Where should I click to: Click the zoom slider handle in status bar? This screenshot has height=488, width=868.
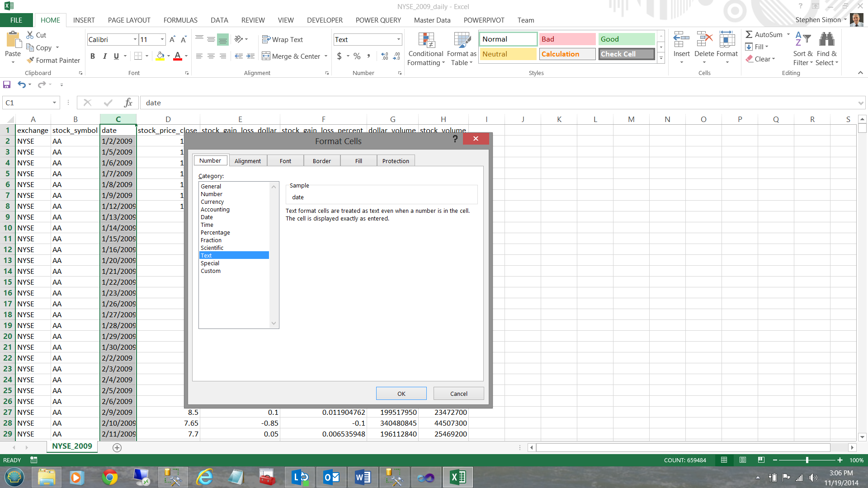pos(807,460)
